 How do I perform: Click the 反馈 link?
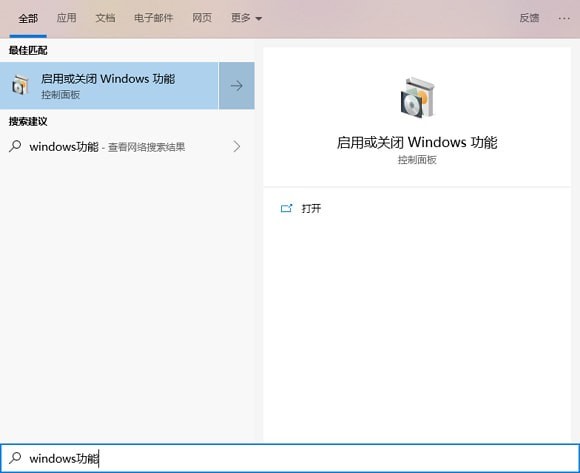529,18
